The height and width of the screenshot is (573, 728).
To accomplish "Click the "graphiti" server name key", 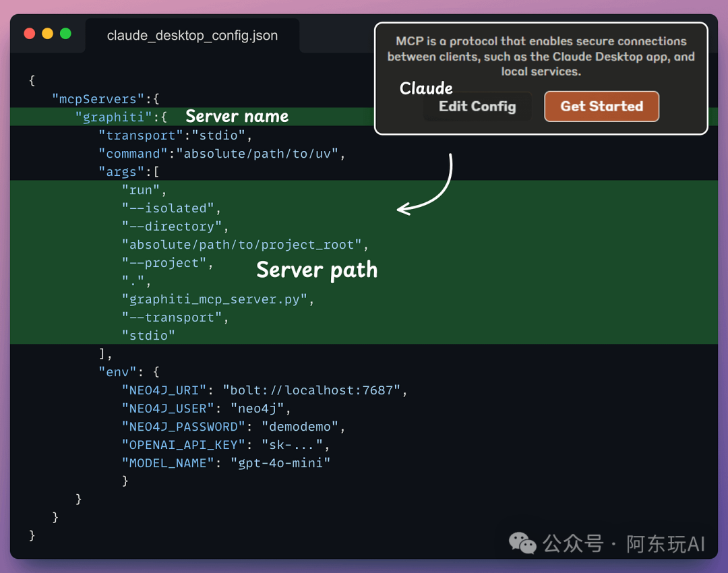I will pos(113,117).
